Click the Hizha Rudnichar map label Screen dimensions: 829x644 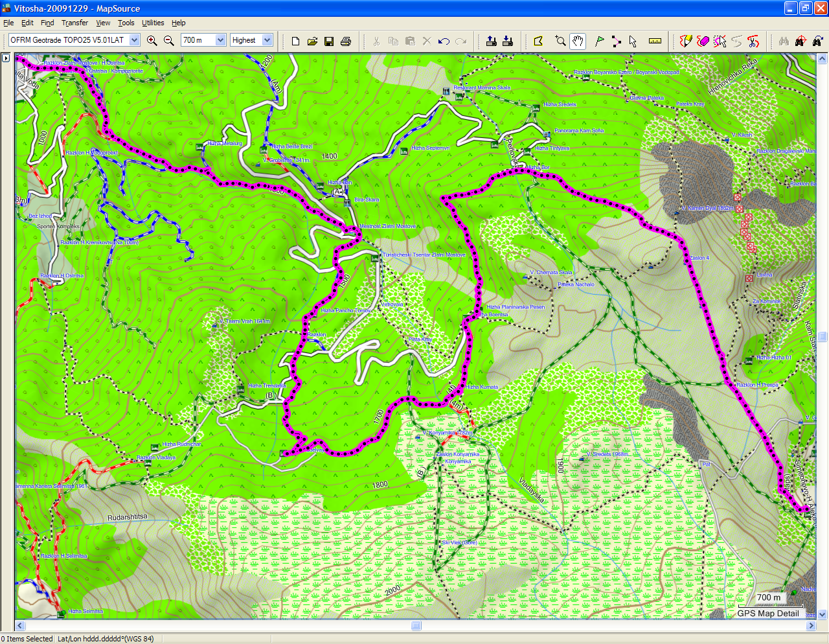(182, 444)
